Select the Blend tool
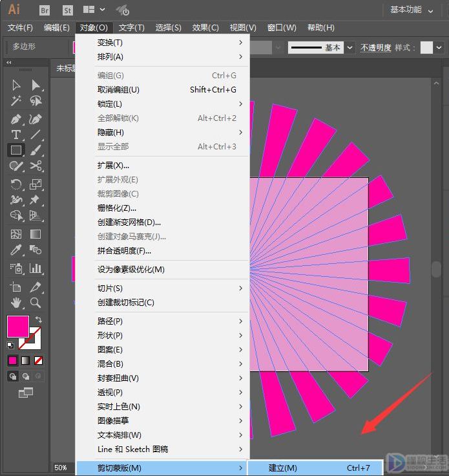The width and height of the screenshot is (449, 476). (36, 250)
